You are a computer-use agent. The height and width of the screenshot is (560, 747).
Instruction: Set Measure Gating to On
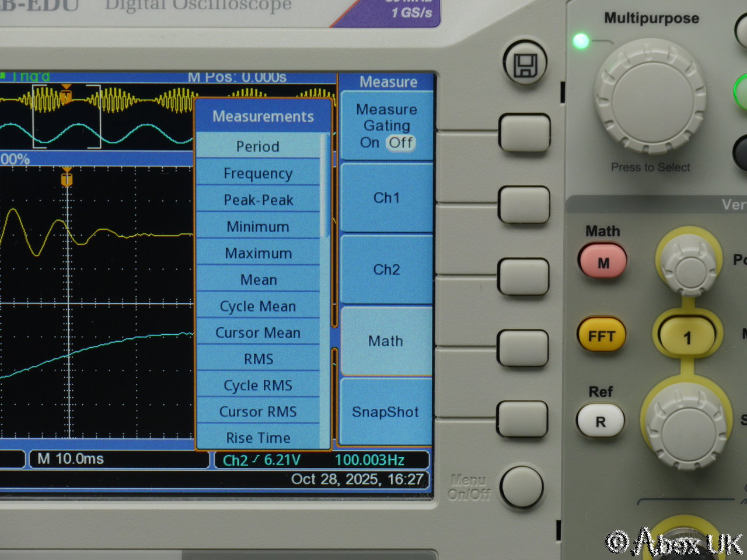tap(369, 142)
